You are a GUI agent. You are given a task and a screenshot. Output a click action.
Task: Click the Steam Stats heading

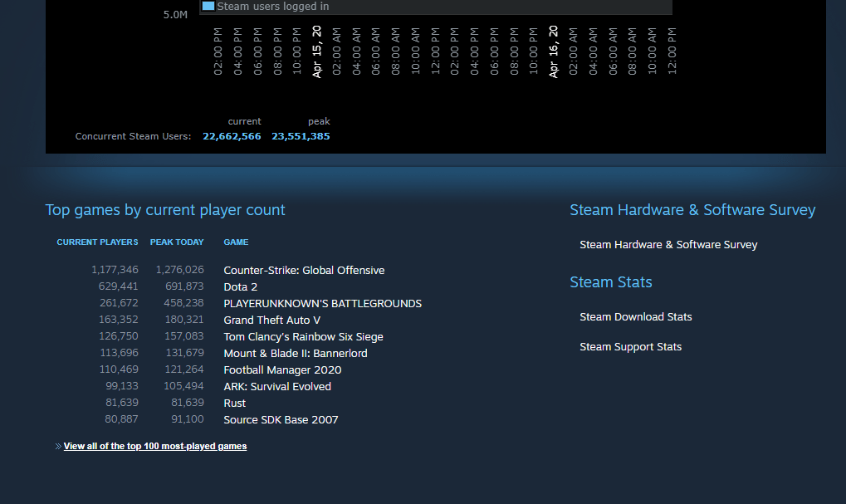click(611, 282)
